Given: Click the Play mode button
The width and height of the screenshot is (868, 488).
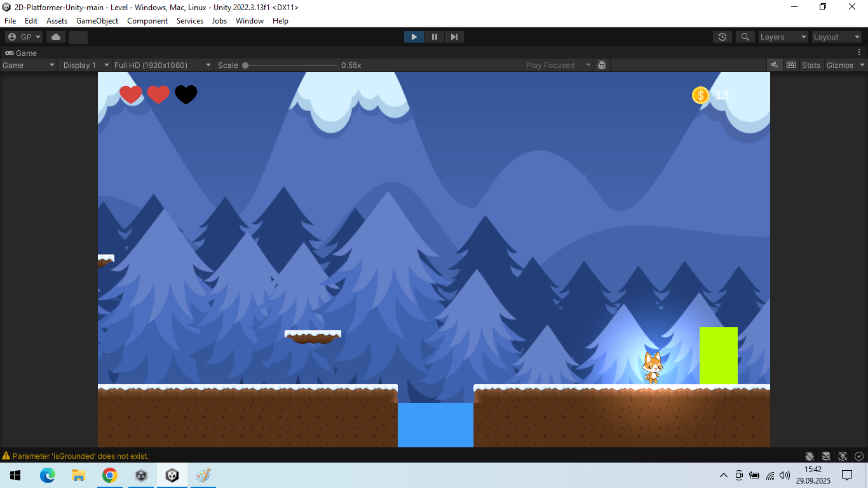Looking at the screenshot, I should 414,37.
